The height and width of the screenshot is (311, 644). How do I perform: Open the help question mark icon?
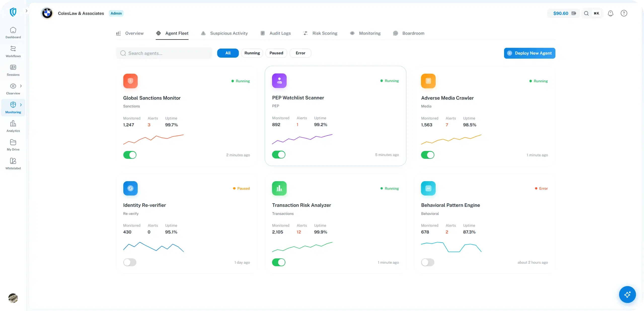[x=624, y=13]
